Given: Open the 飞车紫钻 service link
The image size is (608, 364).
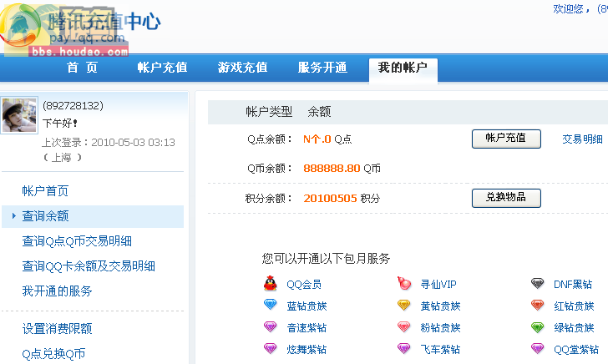Looking at the screenshot, I should (440, 350).
